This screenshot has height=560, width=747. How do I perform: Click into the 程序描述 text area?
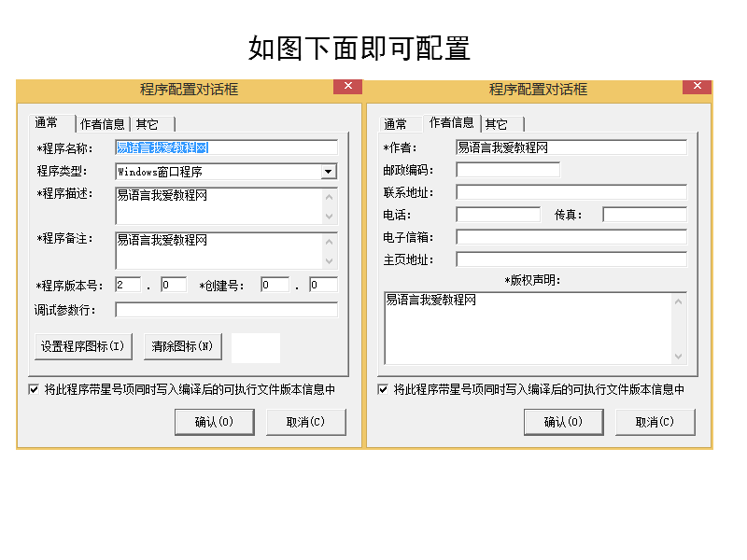point(218,205)
